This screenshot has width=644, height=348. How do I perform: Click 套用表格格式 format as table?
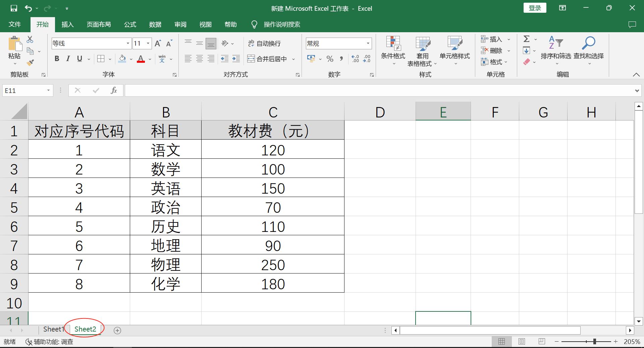point(422,51)
